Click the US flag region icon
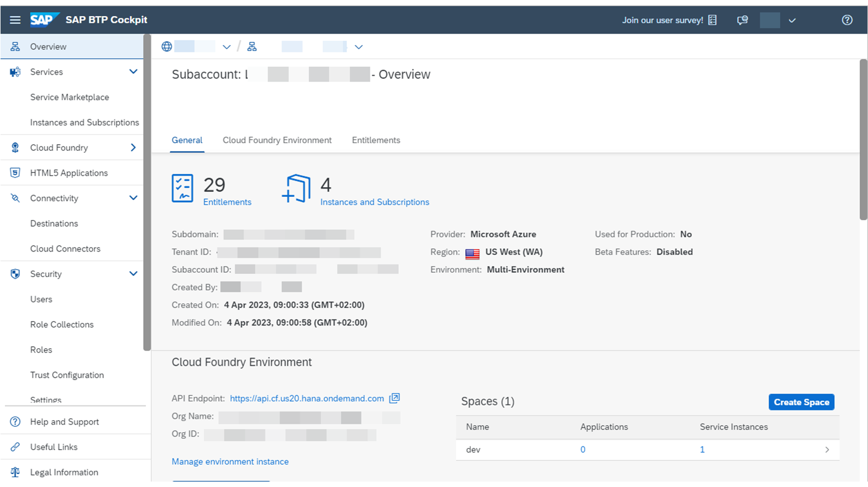Viewport: 868px width, 487px height. click(473, 253)
